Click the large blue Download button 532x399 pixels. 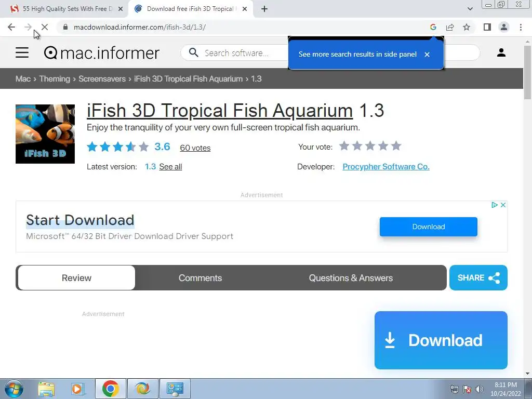tap(441, 340)
